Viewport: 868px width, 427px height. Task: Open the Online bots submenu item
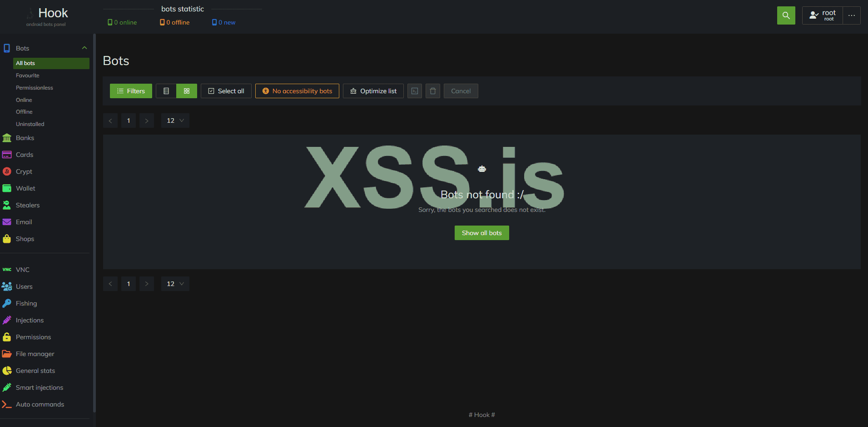pyautogui.click(x=24, y=100)
